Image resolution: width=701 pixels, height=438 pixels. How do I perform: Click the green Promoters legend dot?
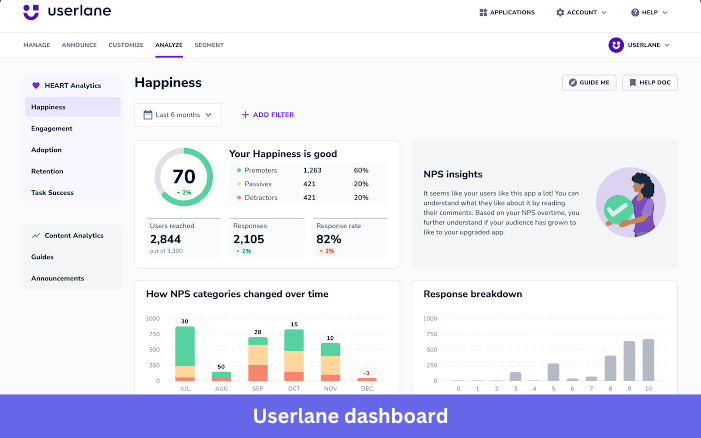point(239,170)
